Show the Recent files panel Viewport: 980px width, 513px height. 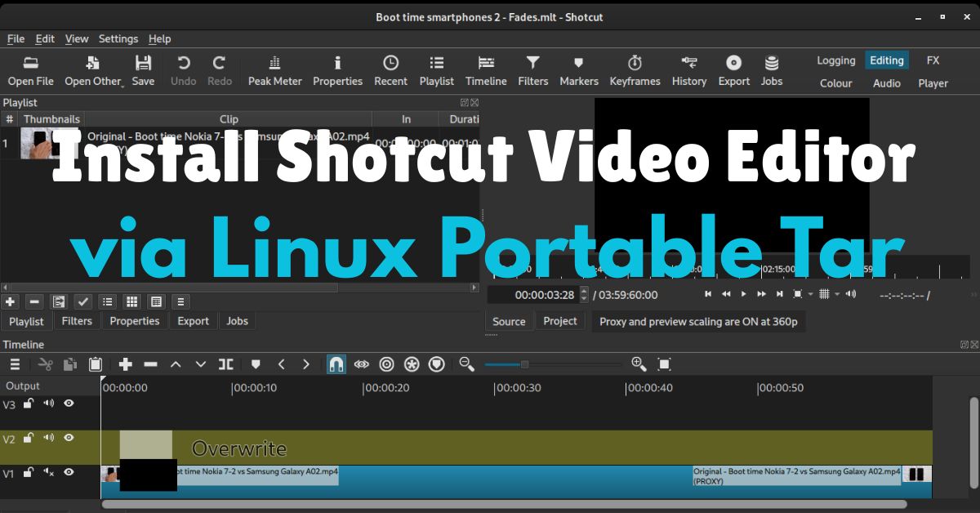click(x=390, y=71)
